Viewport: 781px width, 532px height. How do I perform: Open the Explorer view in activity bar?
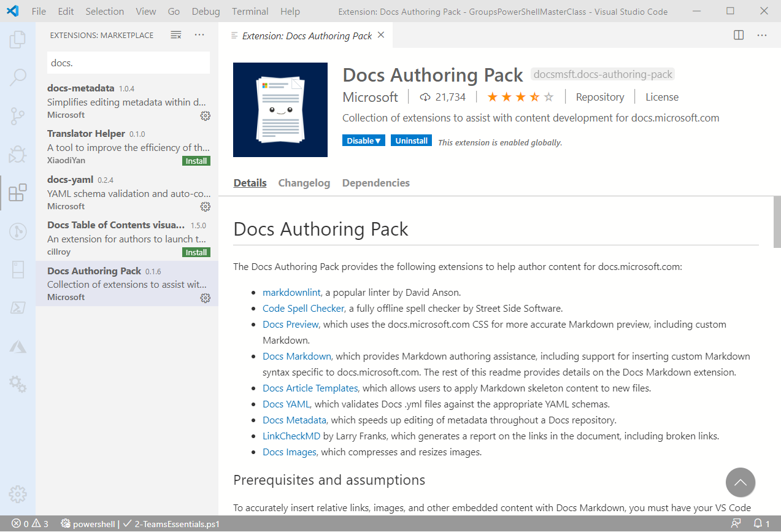click(18, 40)
